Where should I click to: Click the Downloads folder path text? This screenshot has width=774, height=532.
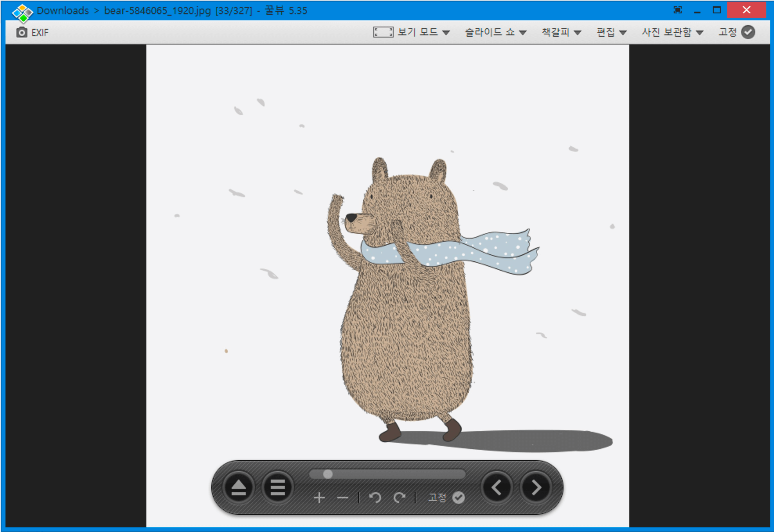(x=63, y=11)
